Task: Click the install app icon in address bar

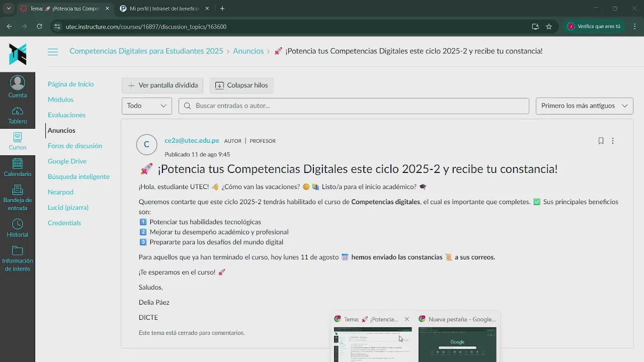Action: (535, 27)
